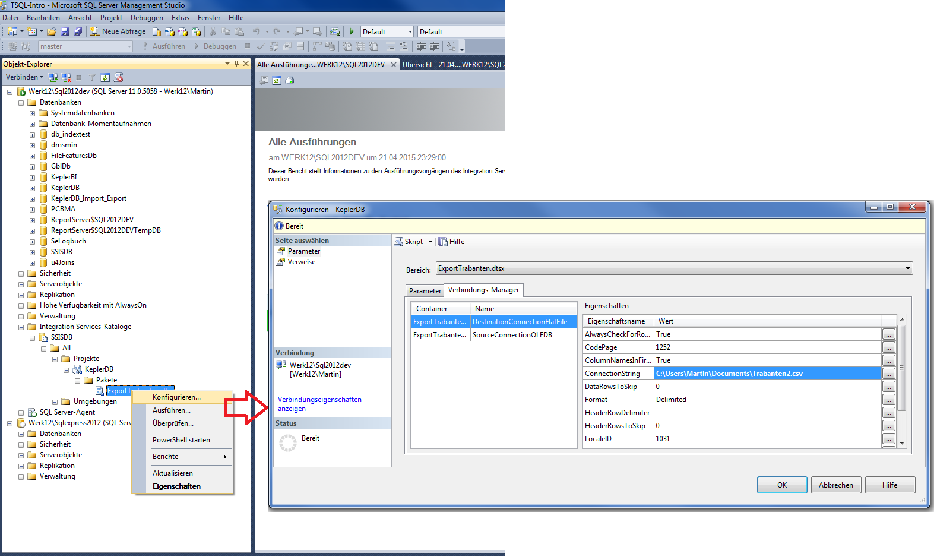
Task: Open the Berichte submenu
Action: point(183,457)
